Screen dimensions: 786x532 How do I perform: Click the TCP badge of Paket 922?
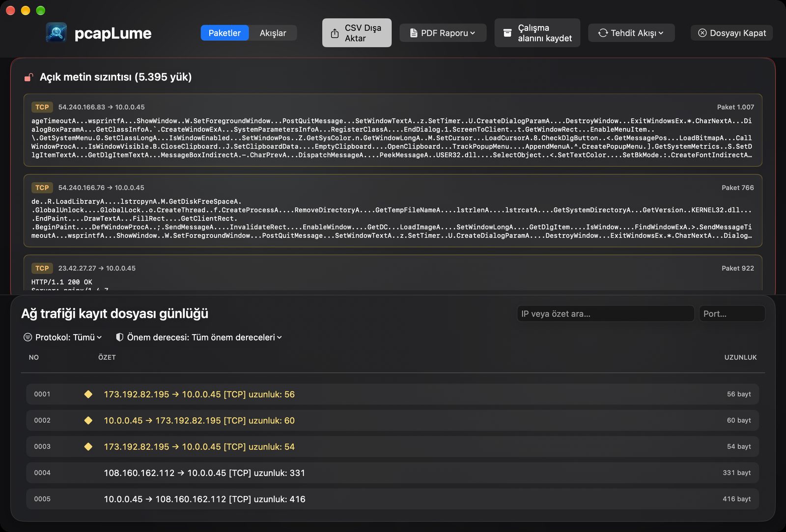[42, 268]
